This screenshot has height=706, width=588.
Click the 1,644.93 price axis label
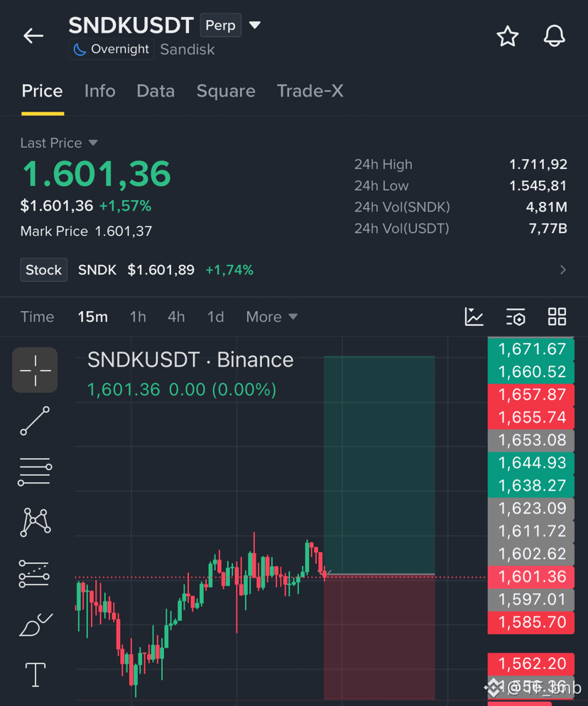point(531,463)
